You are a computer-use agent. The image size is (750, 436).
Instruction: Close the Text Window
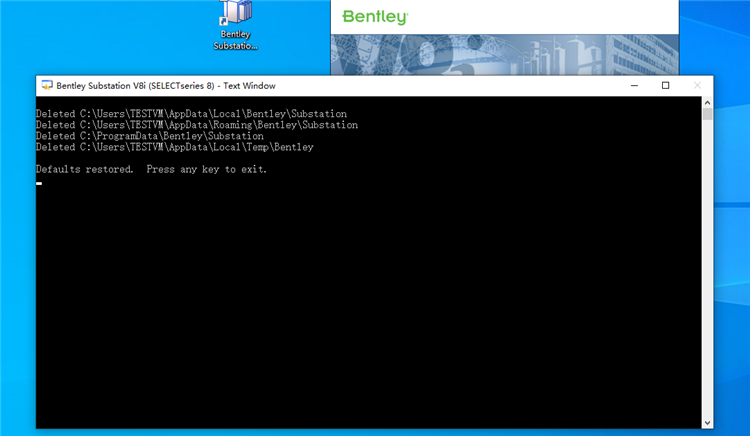697,86
